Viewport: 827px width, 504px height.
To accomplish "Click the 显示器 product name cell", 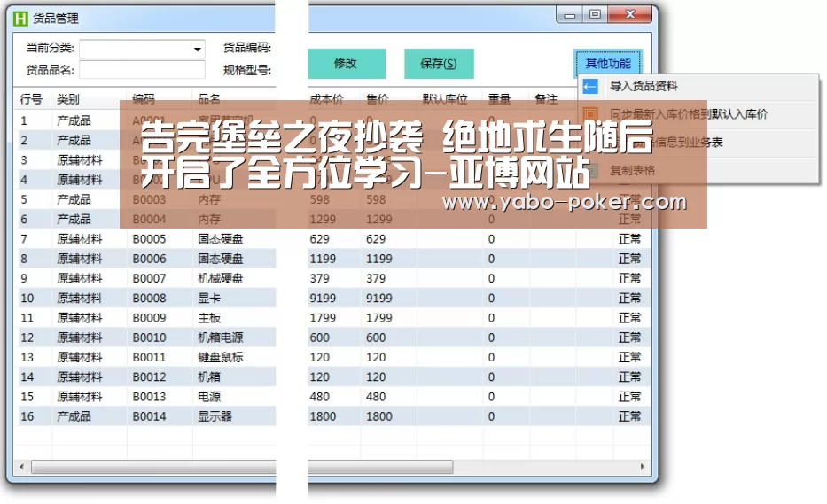I will pos(215,416).
